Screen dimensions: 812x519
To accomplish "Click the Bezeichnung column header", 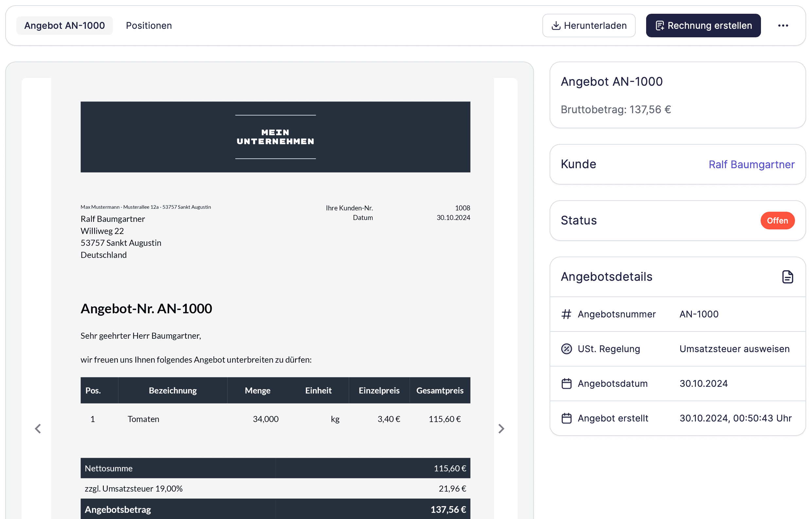I will 173,390.
